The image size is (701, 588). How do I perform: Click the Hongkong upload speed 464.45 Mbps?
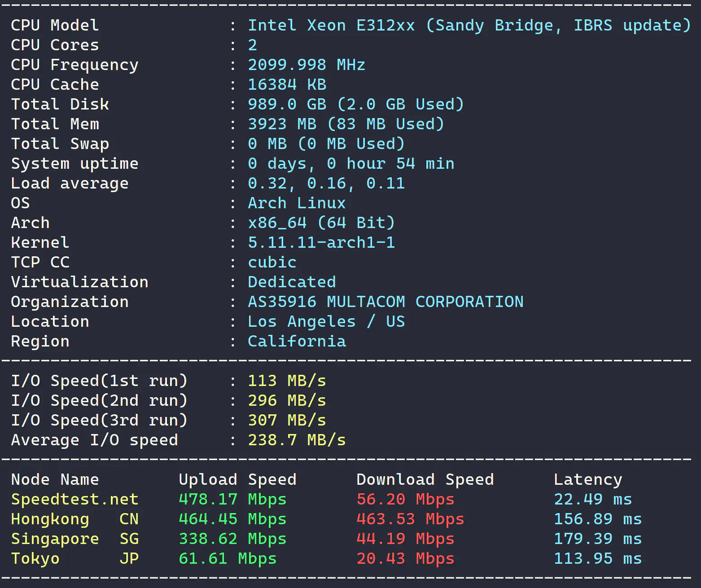232,519
